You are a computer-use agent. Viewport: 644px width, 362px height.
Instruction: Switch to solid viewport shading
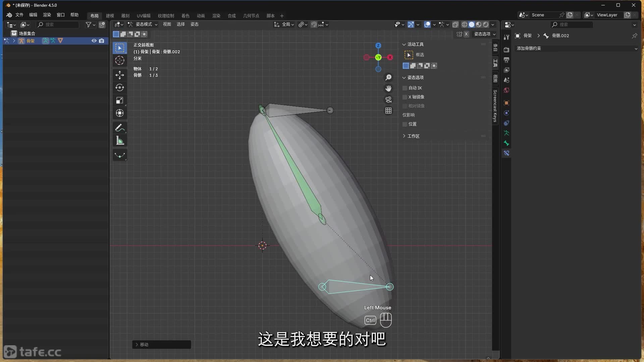click(472, 24)
